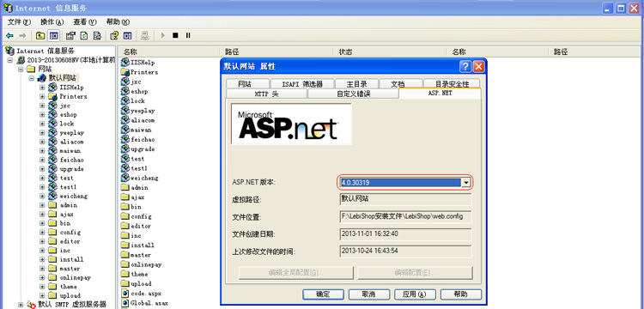Switch to the 主目录 tab
This screenshot has height=309, width=644.
[x=356, y=84]
